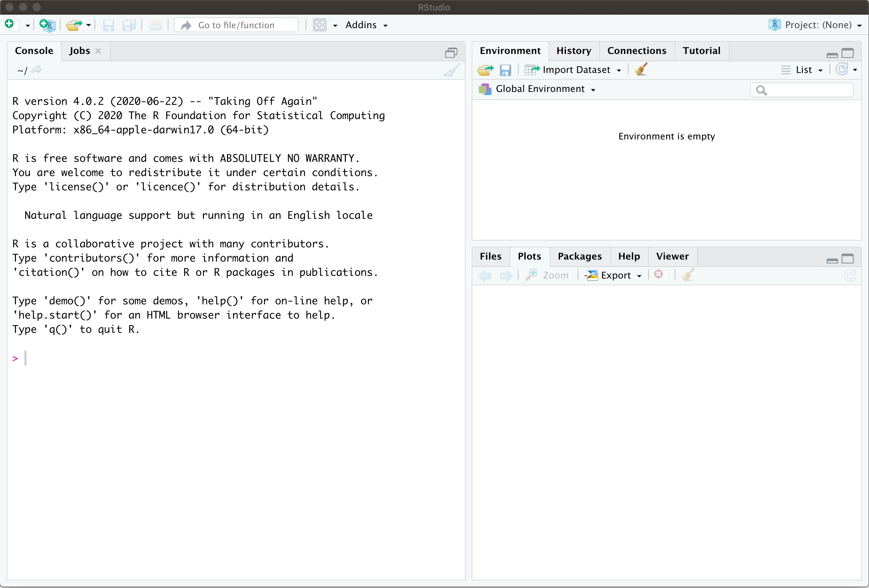
Task: Refresh the Environment pane
Action: pos(842,70)
